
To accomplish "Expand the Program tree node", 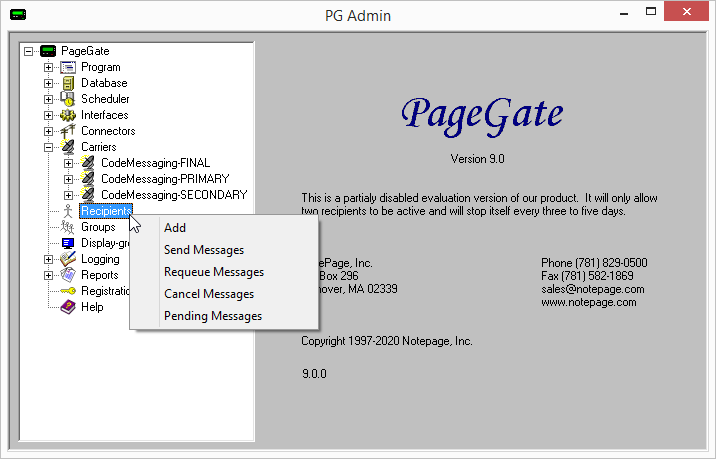I will tap(48, 68).
